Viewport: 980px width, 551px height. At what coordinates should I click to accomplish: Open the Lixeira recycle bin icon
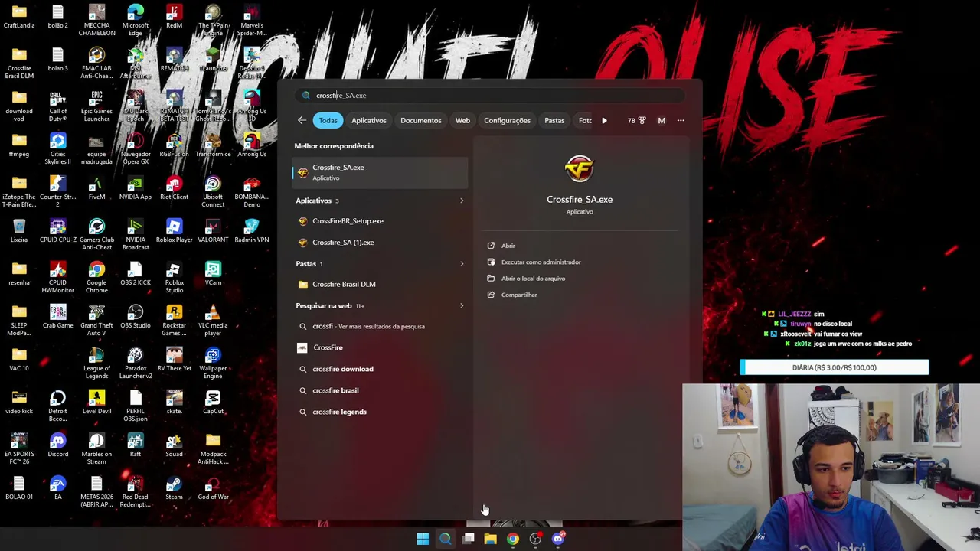coord(19,231)
